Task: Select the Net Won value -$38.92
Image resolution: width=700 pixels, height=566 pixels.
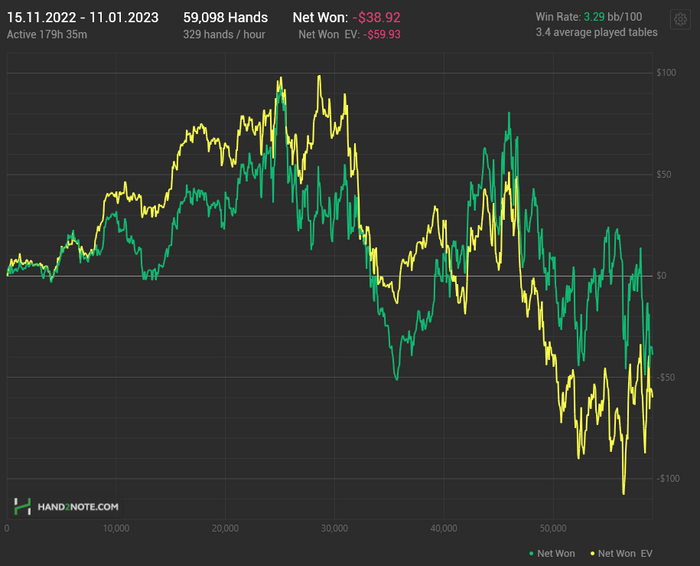Action: 376,17
